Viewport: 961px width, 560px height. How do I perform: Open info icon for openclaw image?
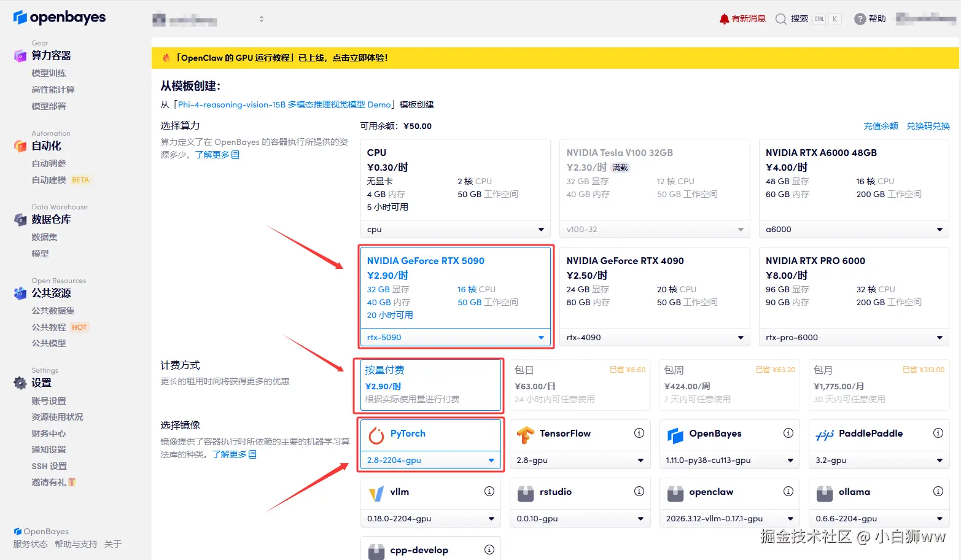788,491
